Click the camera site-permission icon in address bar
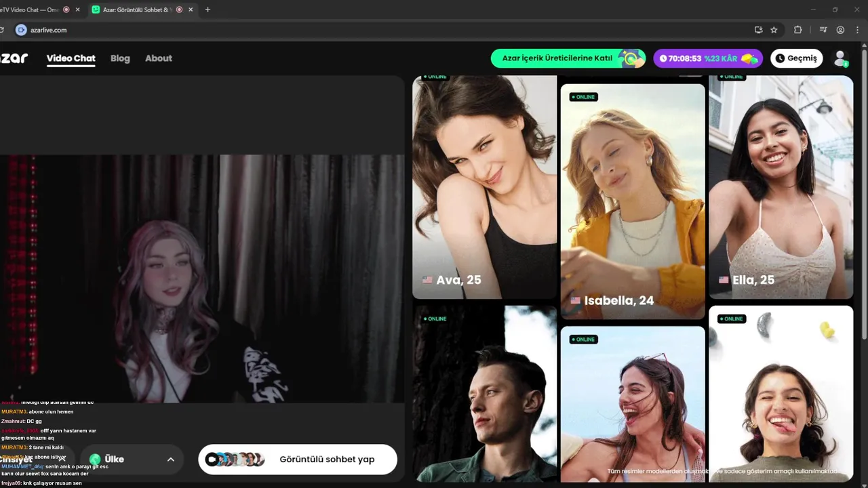Viewport: 868px width, 488px height. click(x=21, y=30)
